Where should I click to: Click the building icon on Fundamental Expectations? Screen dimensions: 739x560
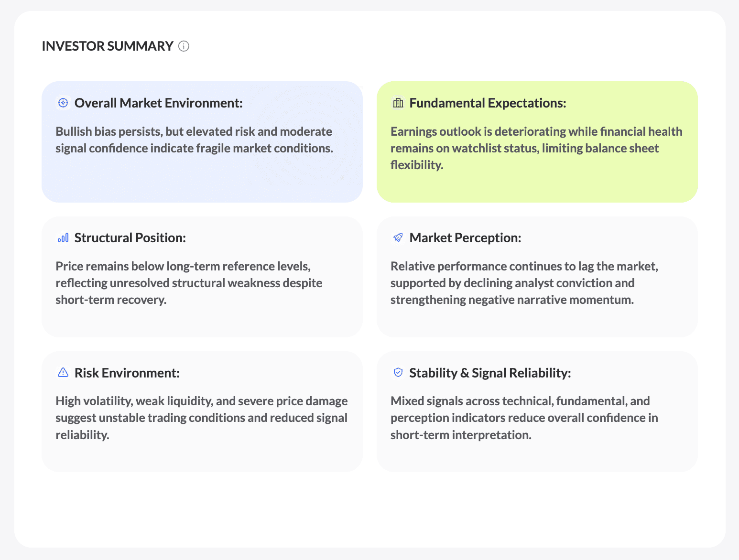[398, 102]
